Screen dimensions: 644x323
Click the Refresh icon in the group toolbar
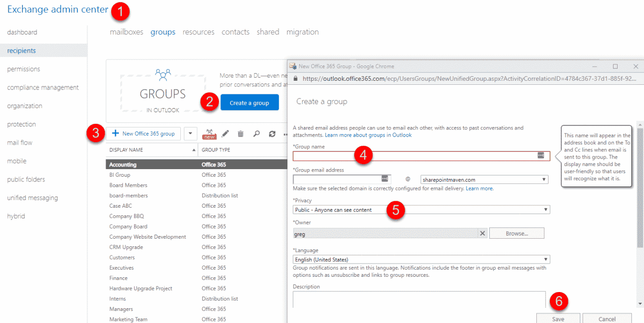point(272,134)
